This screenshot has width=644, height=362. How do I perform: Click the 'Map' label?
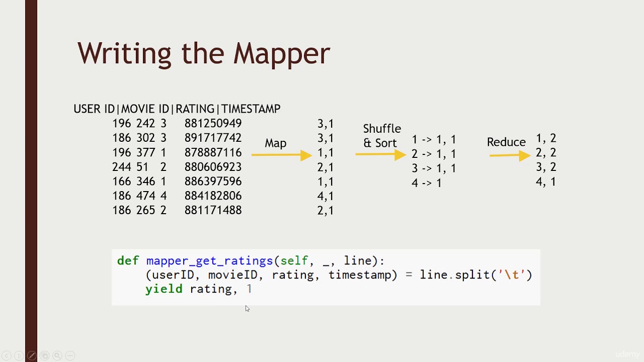click(276, 143)
